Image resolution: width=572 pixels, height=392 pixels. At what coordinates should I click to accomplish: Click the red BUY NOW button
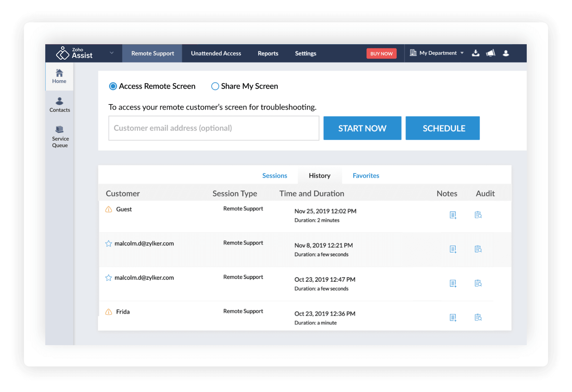point(381,54)
